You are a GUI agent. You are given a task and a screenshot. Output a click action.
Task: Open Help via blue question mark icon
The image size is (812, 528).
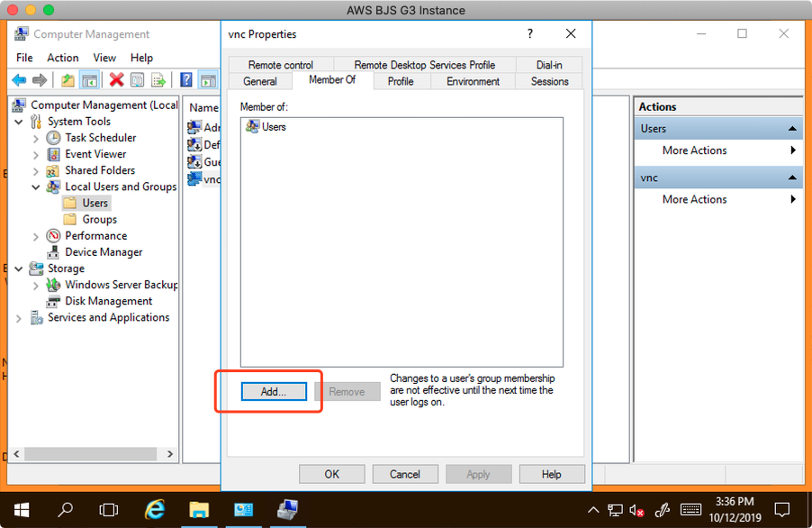click(x=185, y=80)
